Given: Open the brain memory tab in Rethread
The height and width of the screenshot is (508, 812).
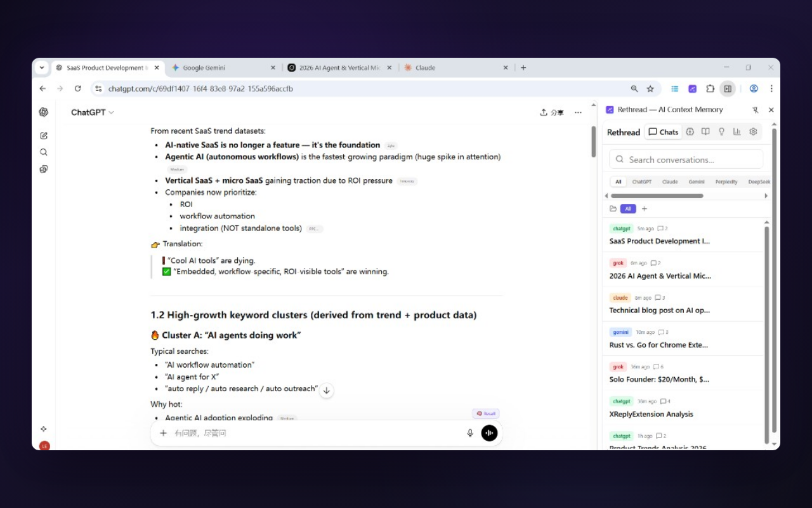Looking at the screenshot, I should (x=690, y=132).
